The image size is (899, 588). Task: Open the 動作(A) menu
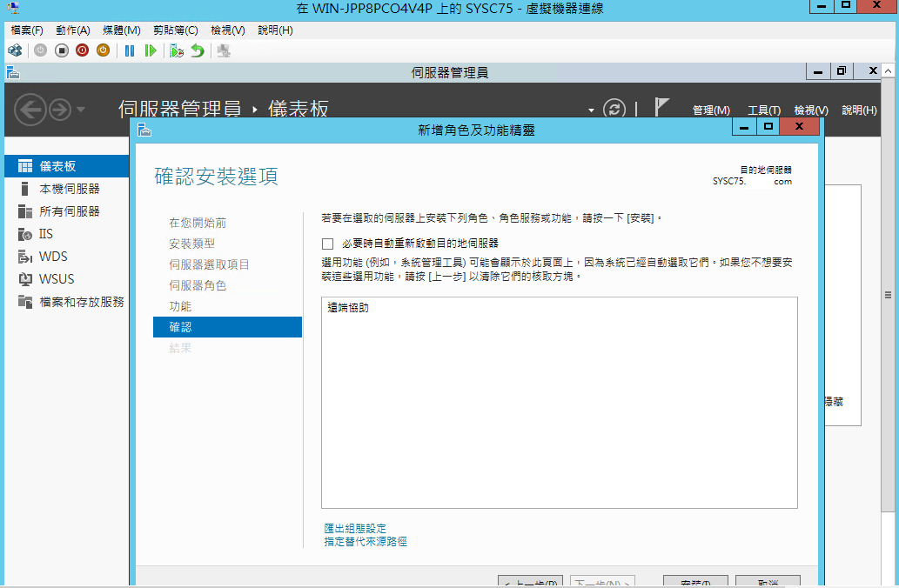[x=73, y=30]
